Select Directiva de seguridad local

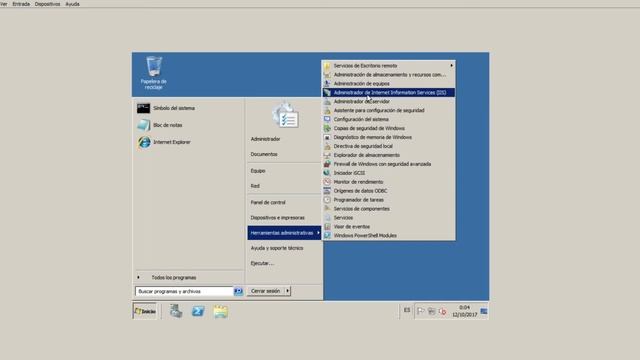point(388,146)
